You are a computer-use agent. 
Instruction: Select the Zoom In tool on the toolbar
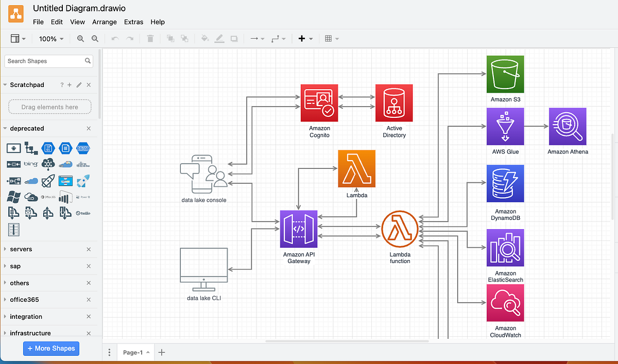pyautogui.click(x=80, y=38)
